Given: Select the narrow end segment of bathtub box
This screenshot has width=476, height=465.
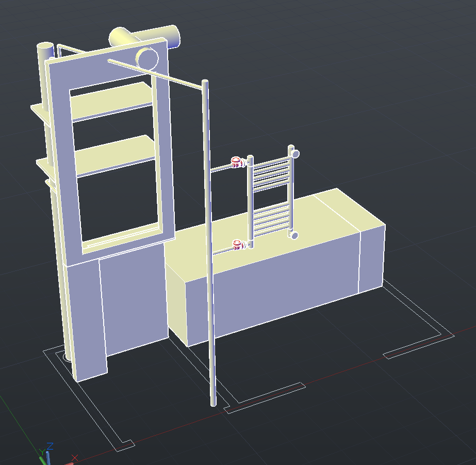Looking at the screenshot, I should coord(372,258).
